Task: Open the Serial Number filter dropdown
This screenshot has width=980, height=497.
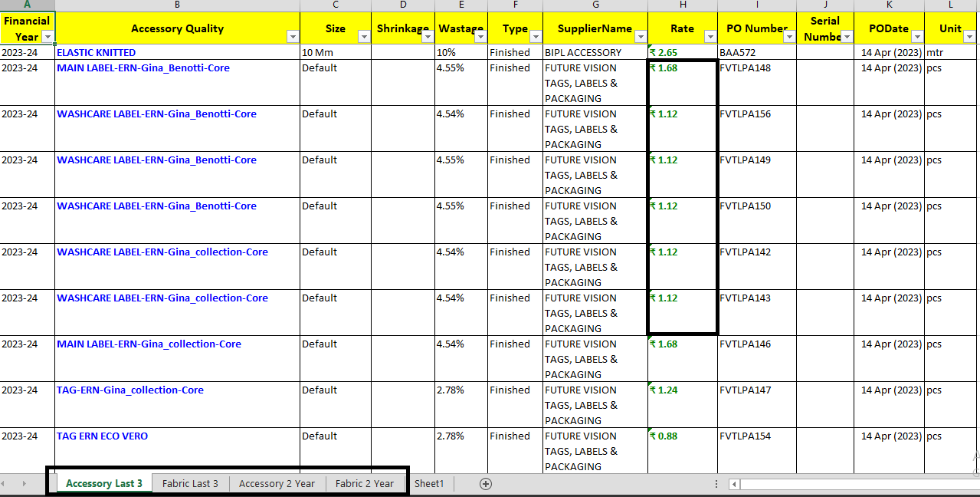Action: pyautogui.click(x=847, y=37)
